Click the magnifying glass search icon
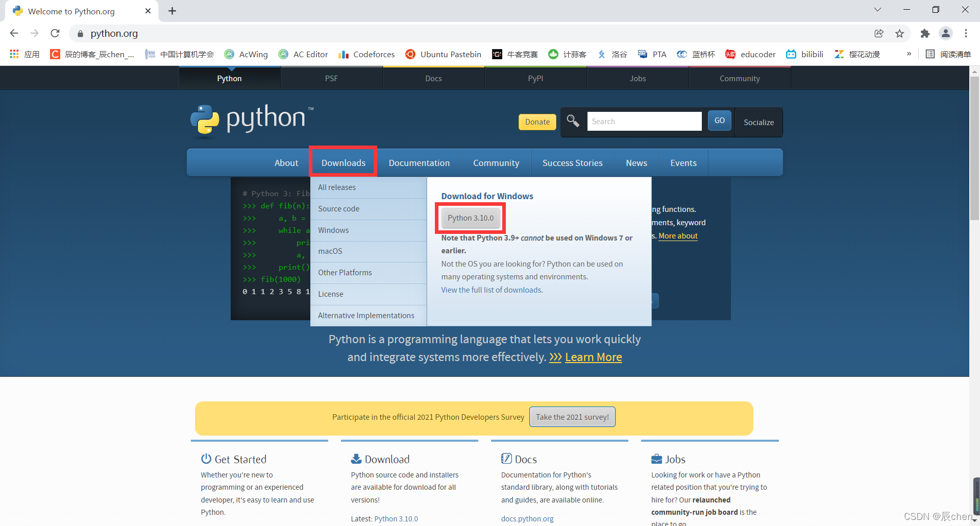 coord(573,121)
